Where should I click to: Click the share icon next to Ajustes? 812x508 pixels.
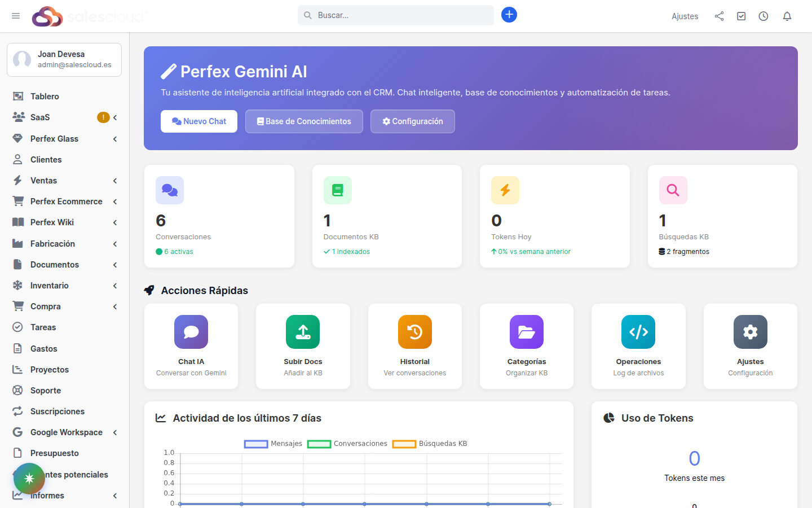(720, 16)
